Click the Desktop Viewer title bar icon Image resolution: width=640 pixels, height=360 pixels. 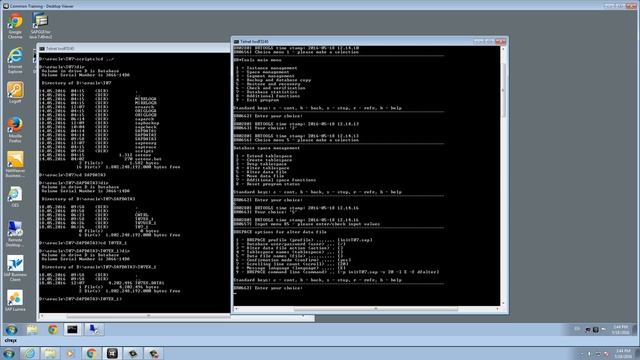pos(5,6)
